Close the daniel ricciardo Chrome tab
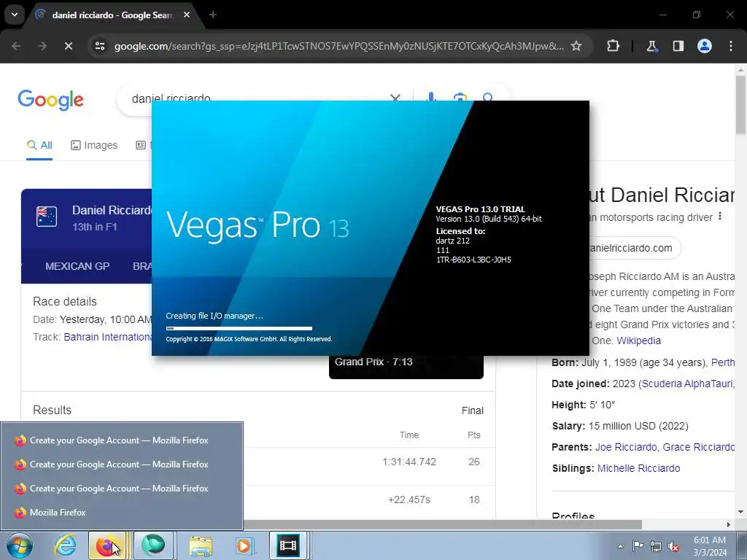The height and width of the screenshot is (560, 747). click(x=187, y=15)
